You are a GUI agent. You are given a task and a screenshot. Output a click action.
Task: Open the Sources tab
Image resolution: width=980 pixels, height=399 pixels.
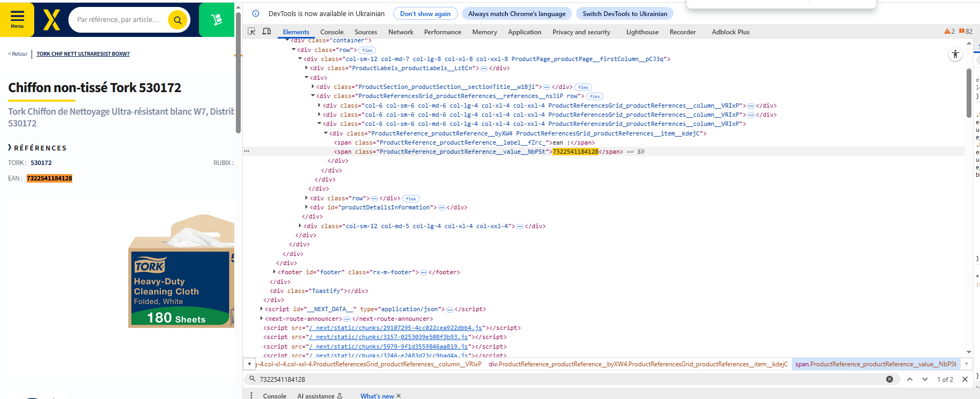tap(366, 32)
